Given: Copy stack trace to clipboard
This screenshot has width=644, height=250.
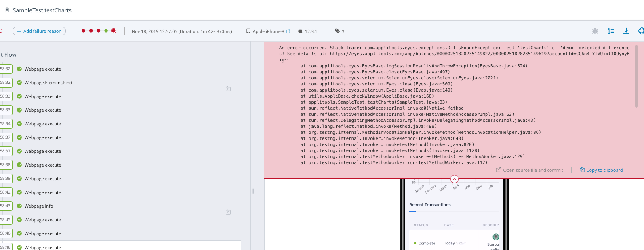Looking at the screenshot, I should pos(601,170).
